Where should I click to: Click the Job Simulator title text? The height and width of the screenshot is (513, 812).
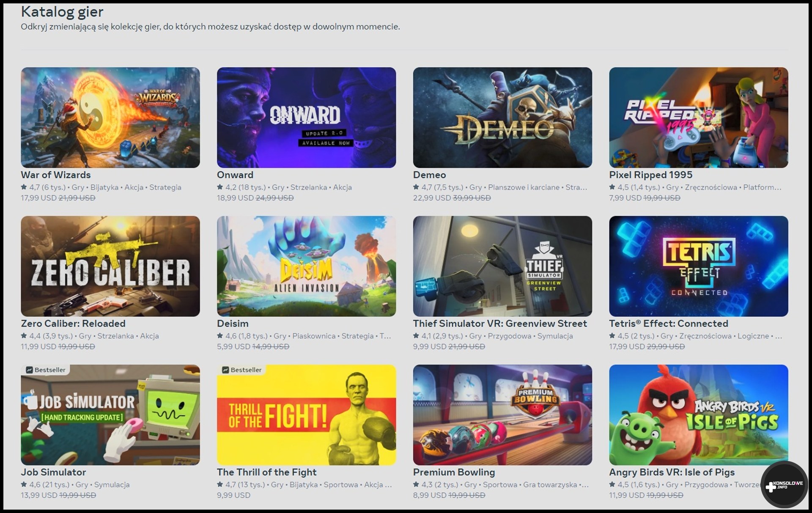pos(53,472)
